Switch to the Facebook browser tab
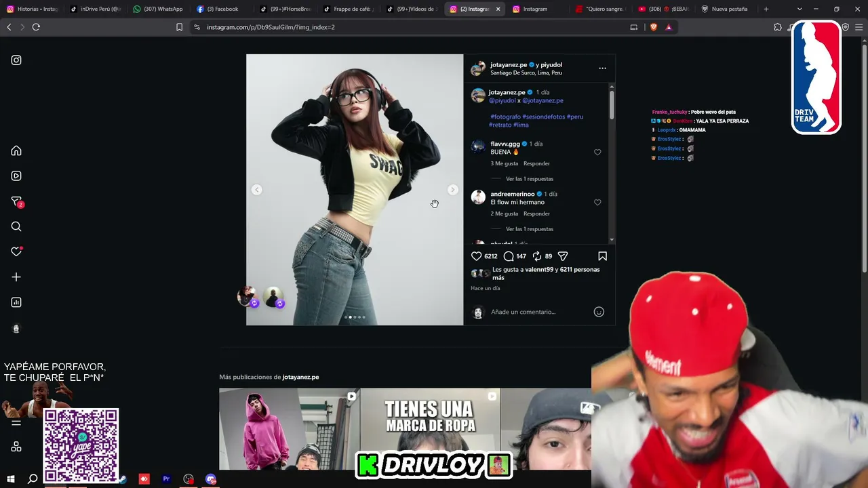The width and height of the screenshot is (868, 488). tap(221, 9)
